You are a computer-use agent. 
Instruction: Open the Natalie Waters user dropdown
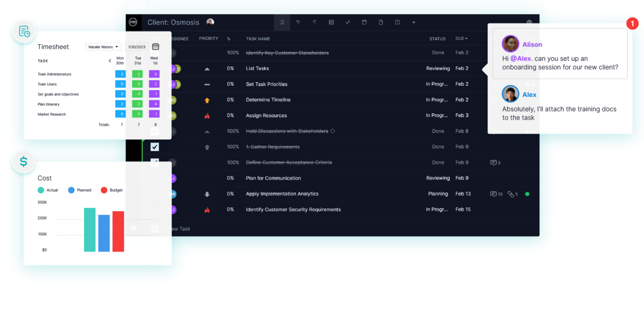pos(103,47)
